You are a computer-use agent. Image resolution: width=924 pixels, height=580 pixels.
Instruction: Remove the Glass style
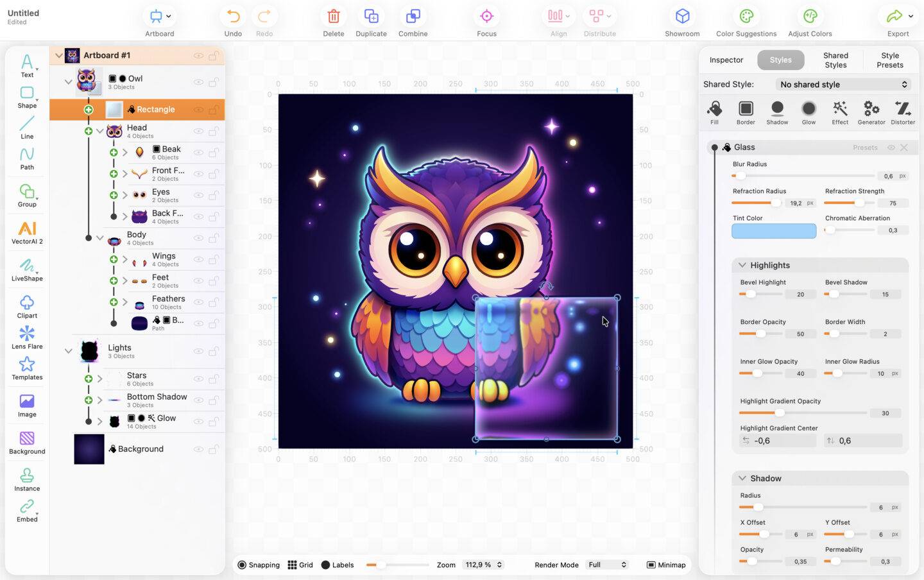(904, 148)
